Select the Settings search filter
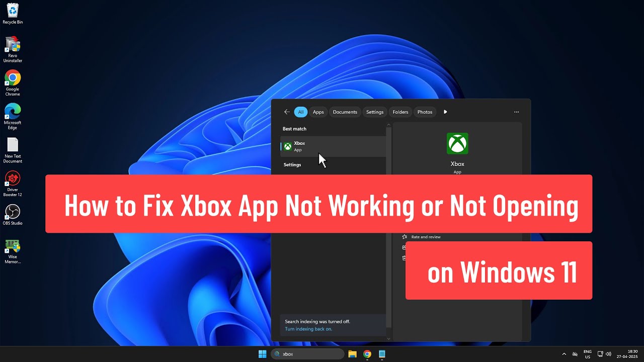The image size is (644, 362). tap(375, 112)
